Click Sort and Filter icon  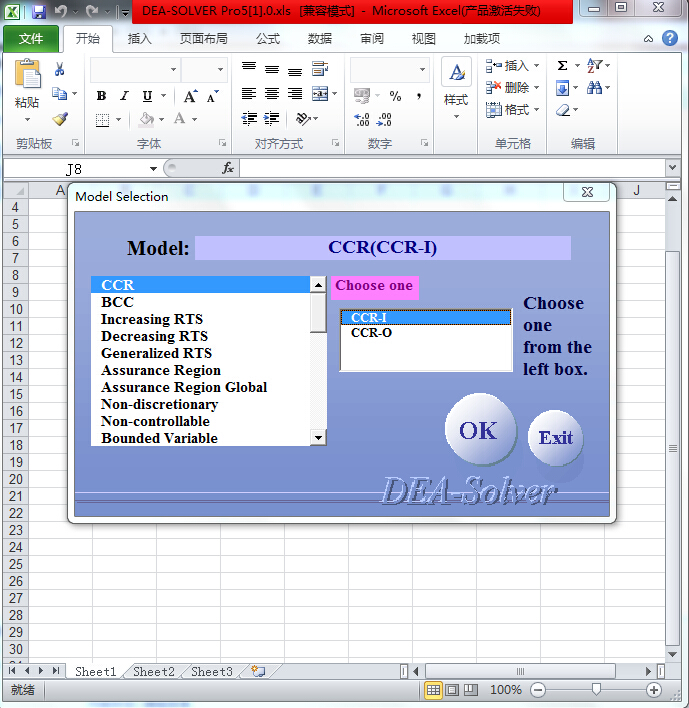pos(595,65)
